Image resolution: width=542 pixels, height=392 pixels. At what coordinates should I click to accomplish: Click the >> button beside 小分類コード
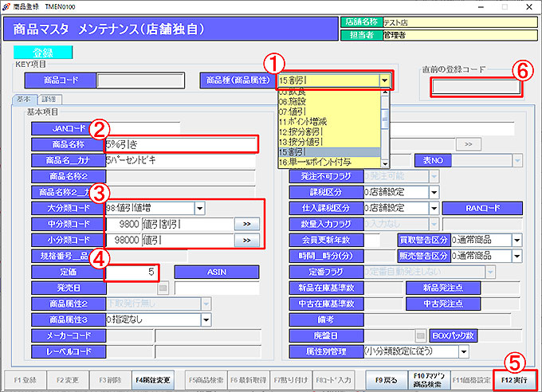click(247, 240)
